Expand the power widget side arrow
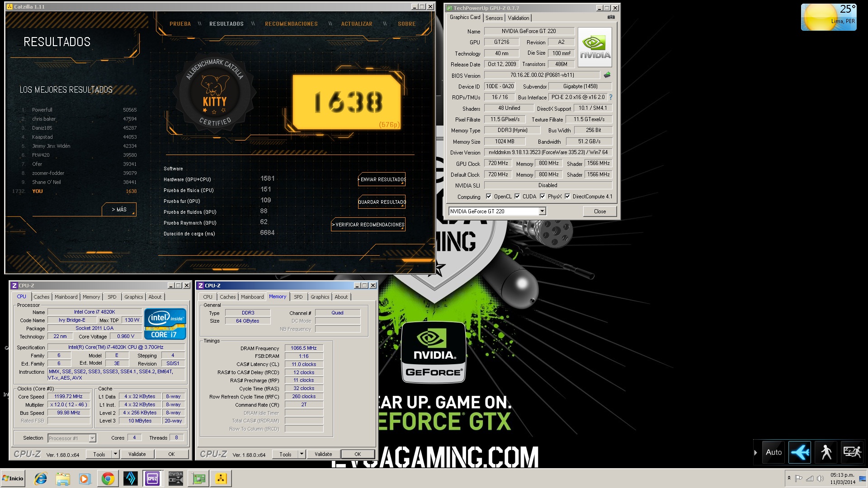Screen dimensions: 868x488 click(755, 452)
